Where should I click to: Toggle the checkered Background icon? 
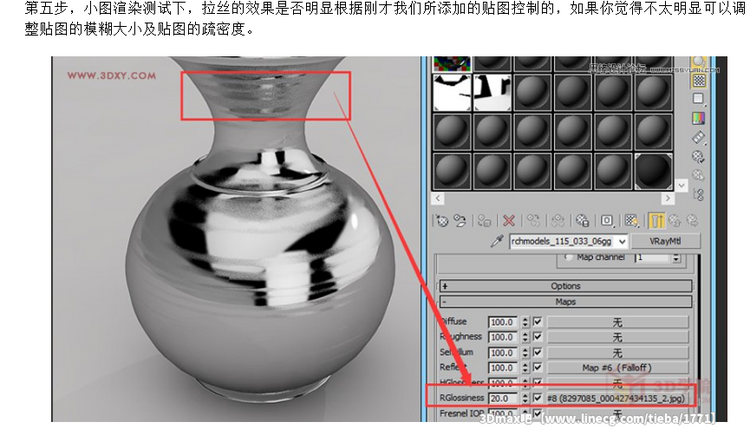tap(699, 80)
